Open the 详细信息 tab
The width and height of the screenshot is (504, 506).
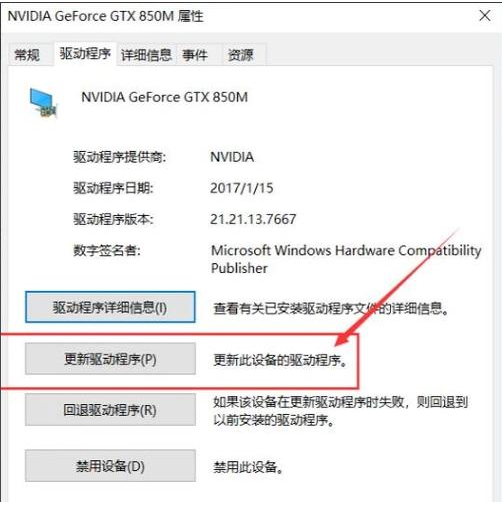146,55
